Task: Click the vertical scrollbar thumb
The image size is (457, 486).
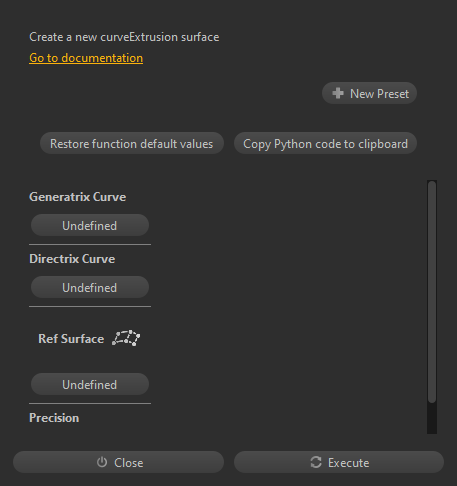Action: 432,292
